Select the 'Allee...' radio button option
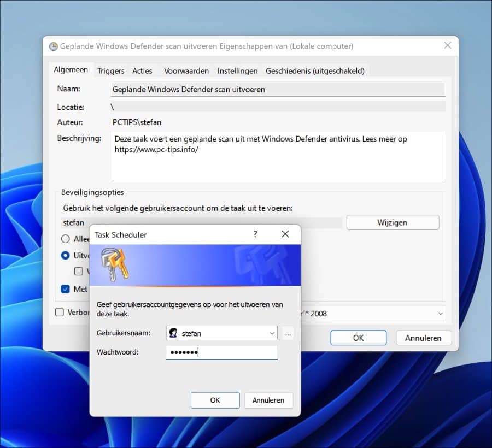 [x=65, y=239]
